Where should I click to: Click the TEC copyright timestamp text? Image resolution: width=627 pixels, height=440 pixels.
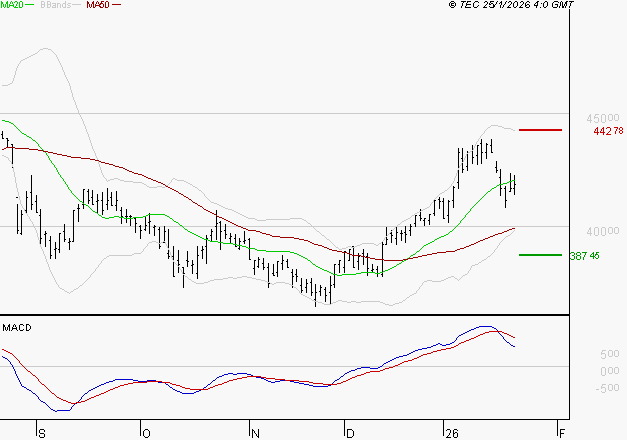click(x=511, y=5)
